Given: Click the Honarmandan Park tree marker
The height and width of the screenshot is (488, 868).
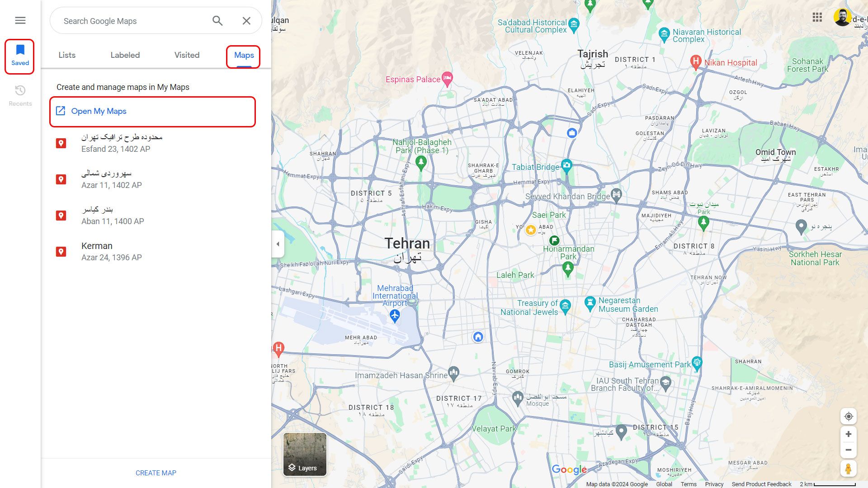Looking at the screenshot, I should click(568, 269).
